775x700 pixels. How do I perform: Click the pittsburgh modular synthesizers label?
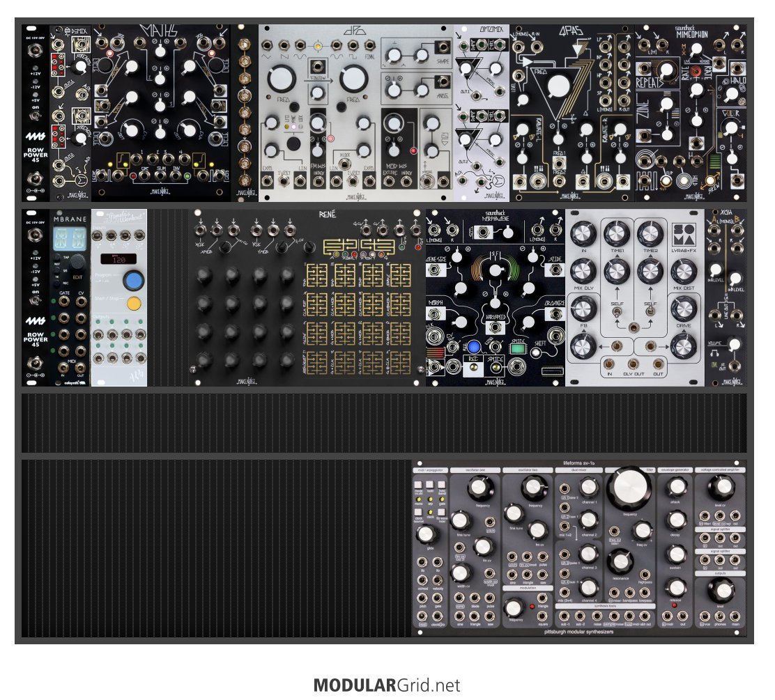click(578, 631)
